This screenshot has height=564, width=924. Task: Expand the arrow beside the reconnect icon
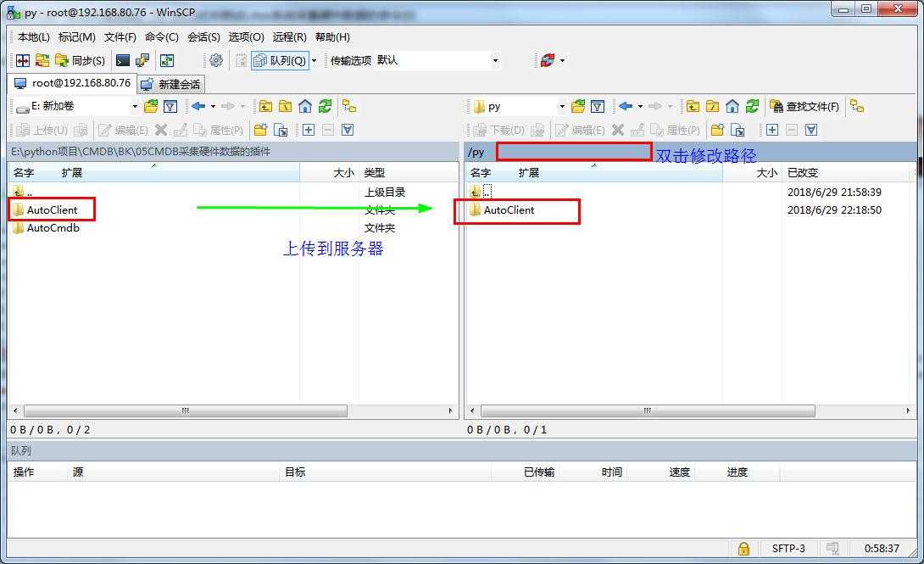pos(562,60)
